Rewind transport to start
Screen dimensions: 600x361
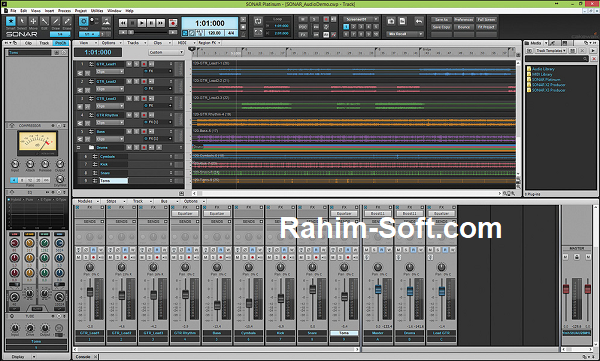pyautogui.click(x=123, y=23)
